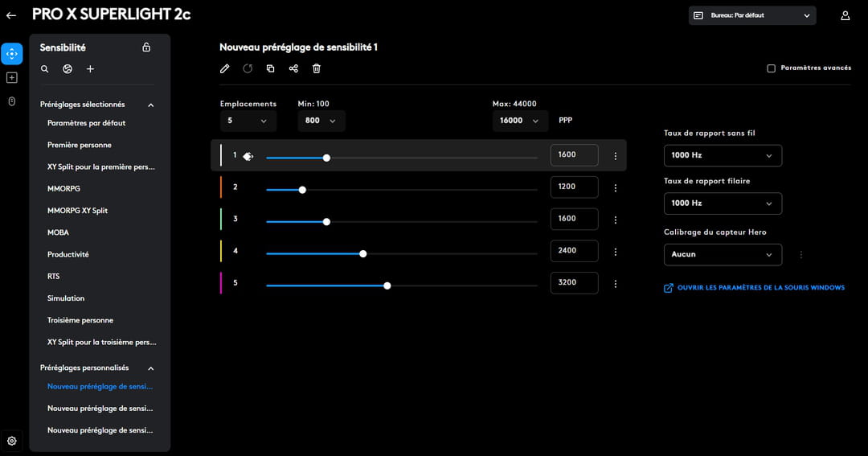Open settings gear in bottom-left corner
Image resolution: width=868 pixels, height=456 pixels.
click(x=11, y=441)
